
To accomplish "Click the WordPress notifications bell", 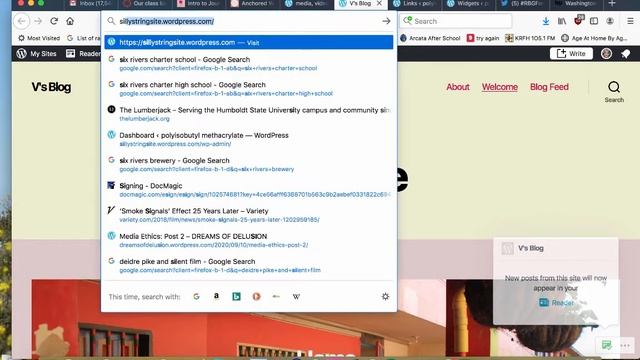I will 625,53.
